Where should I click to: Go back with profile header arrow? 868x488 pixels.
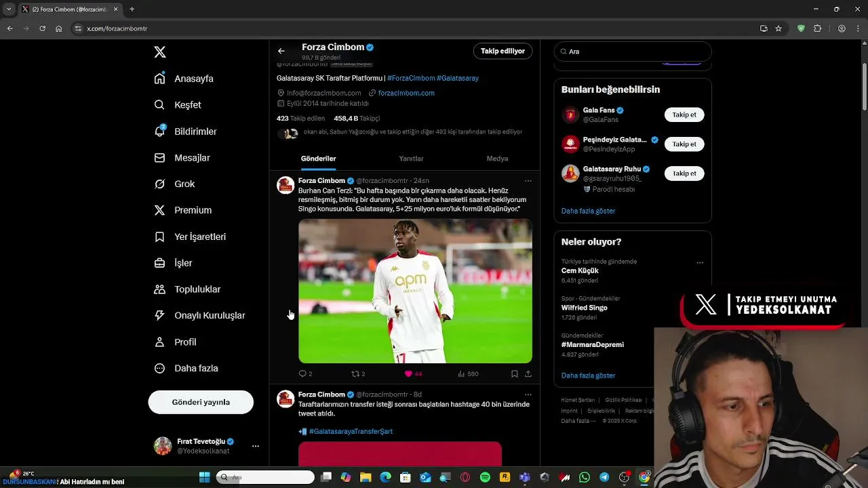[x=281, y=51]
